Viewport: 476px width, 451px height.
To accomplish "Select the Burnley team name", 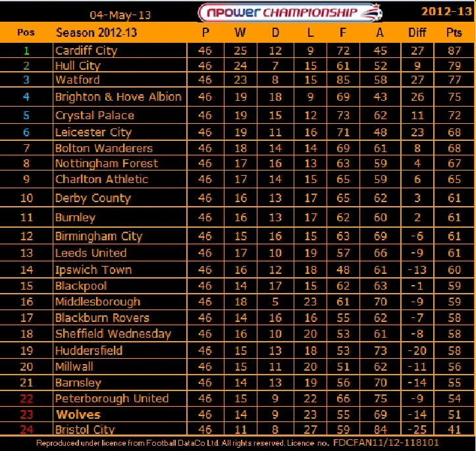I will [x=75, y=218].
